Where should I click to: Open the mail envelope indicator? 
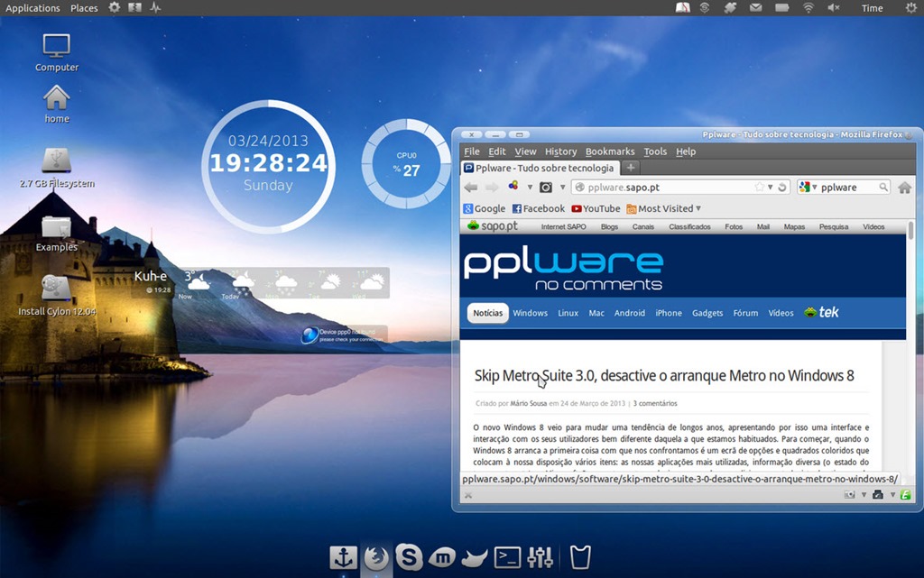click(x=755, y=7)
